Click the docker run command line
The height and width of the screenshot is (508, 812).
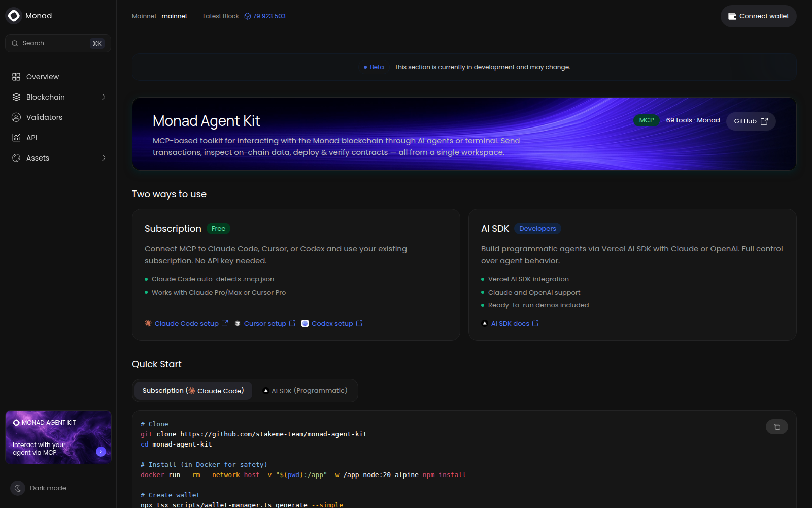pyautogui.click(x=303, y=475)
